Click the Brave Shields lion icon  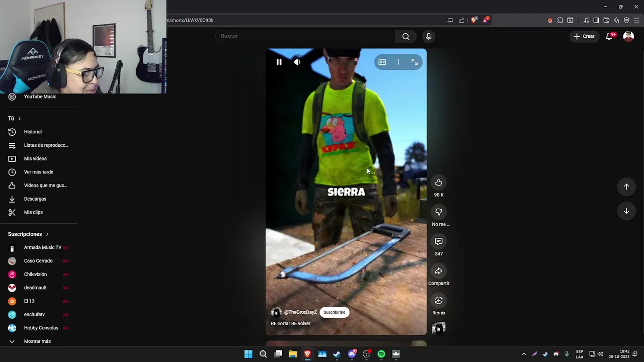pyautogui.click(x=474, y=20)
